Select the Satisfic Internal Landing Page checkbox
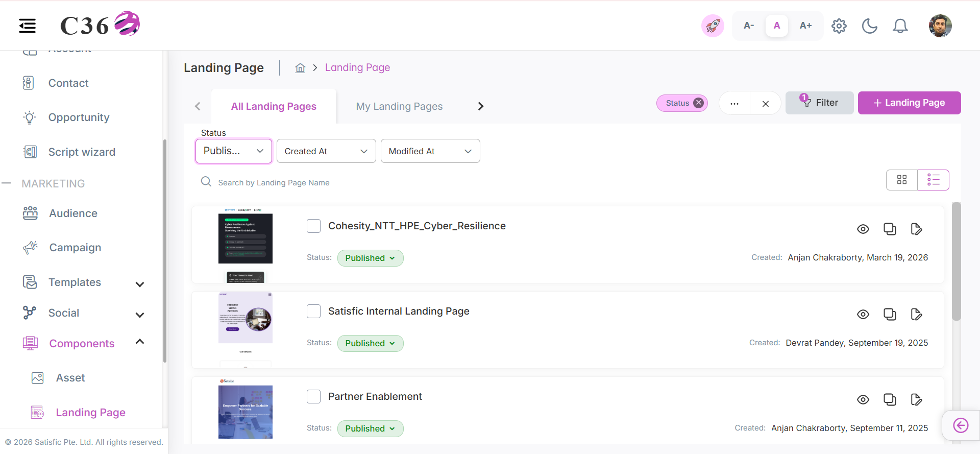The width and height of the screenshot is (980, 454). (313, 311)
